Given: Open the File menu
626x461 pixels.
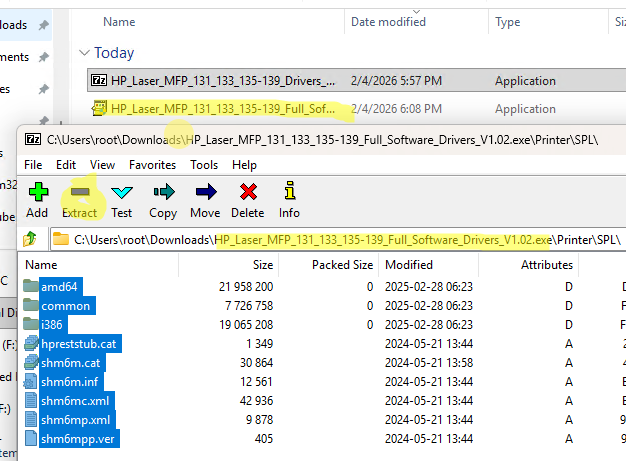Looking at the screenshot, I should (x=33, y=164).
